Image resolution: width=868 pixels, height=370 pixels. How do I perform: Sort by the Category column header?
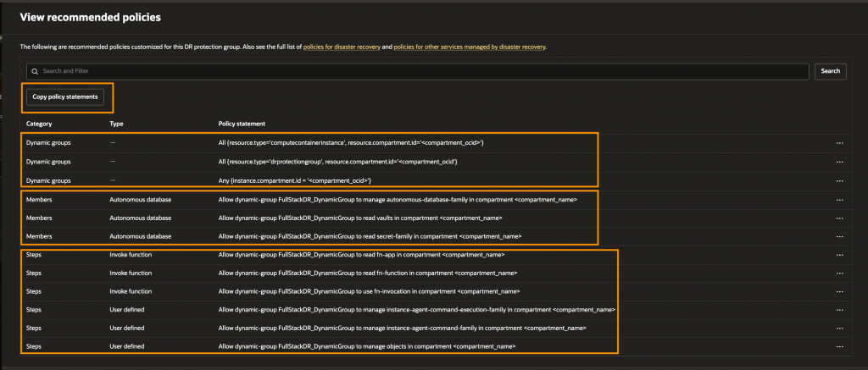tap(39, 124)
